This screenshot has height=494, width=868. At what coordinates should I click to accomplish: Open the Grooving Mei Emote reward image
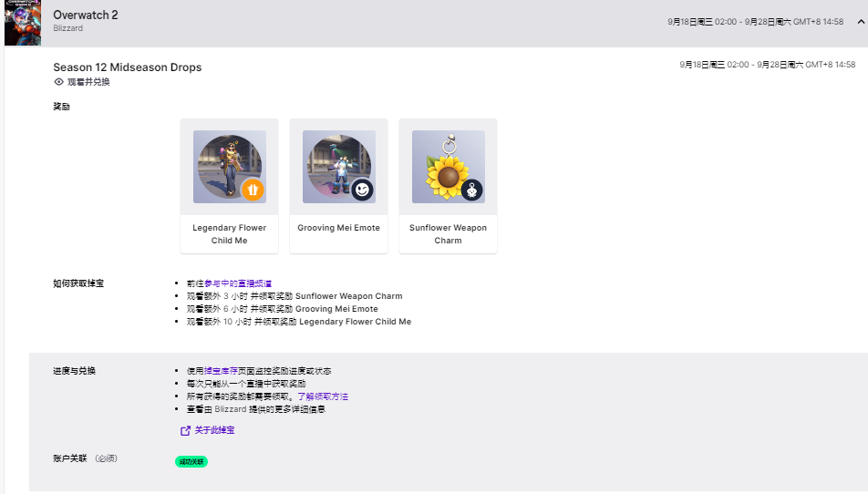coord(338,166)
